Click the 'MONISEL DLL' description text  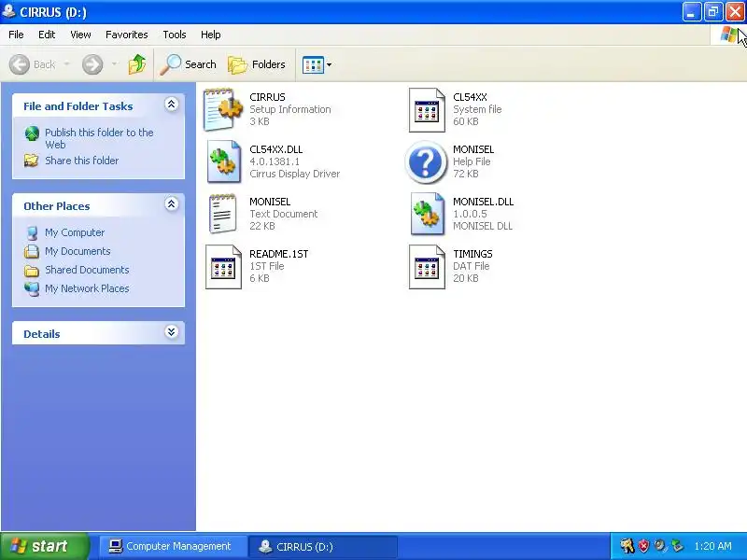483,226
